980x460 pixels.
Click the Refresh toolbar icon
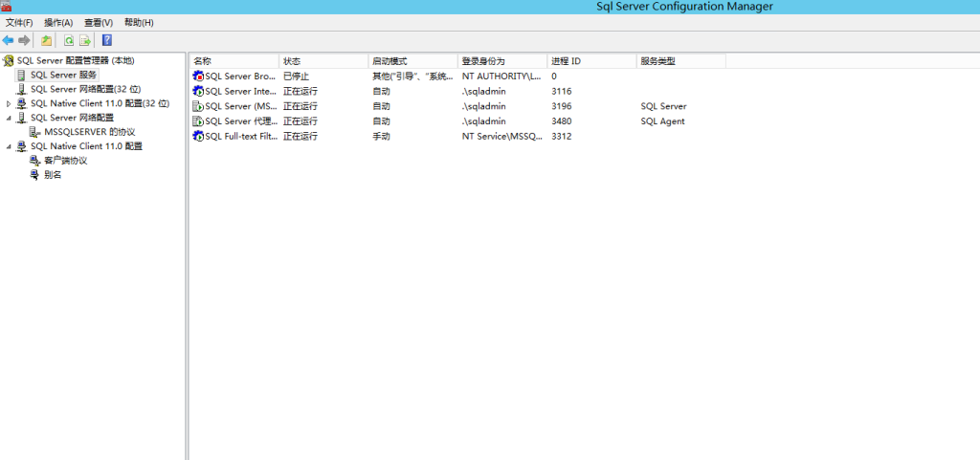(x=69, y=40)
